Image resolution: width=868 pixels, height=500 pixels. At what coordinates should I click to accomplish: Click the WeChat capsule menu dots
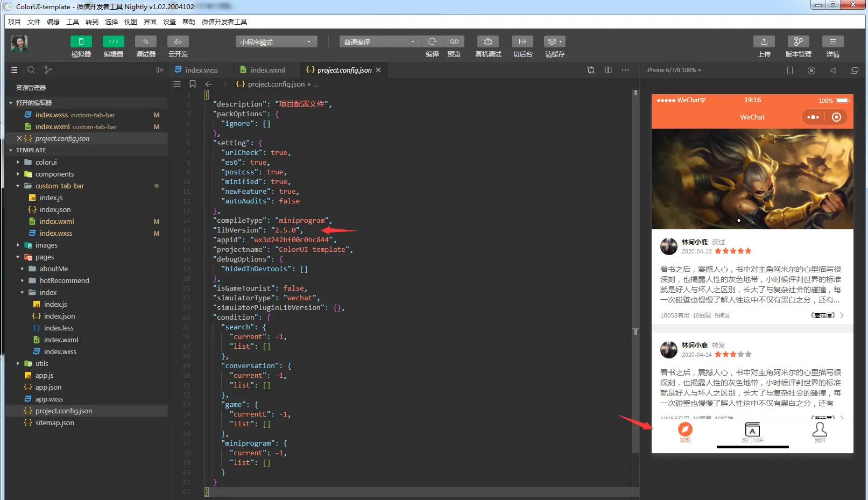click(813, 117)
